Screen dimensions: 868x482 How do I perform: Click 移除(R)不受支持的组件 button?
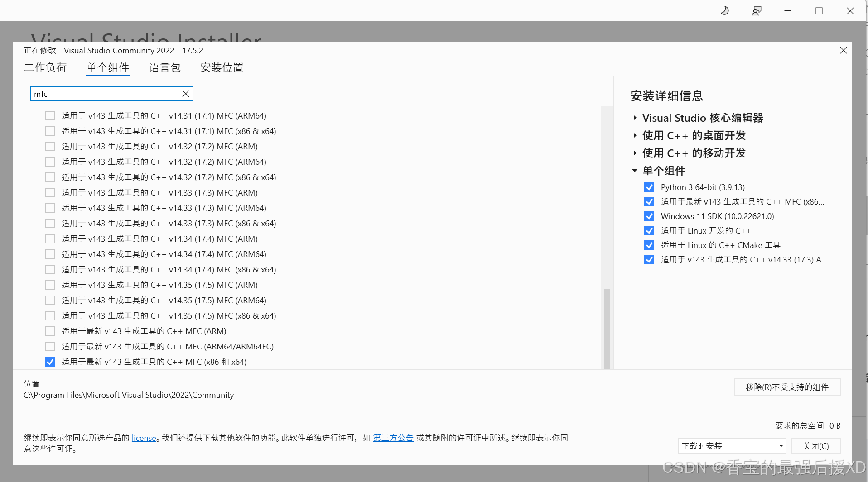click(x=787, y=387)
